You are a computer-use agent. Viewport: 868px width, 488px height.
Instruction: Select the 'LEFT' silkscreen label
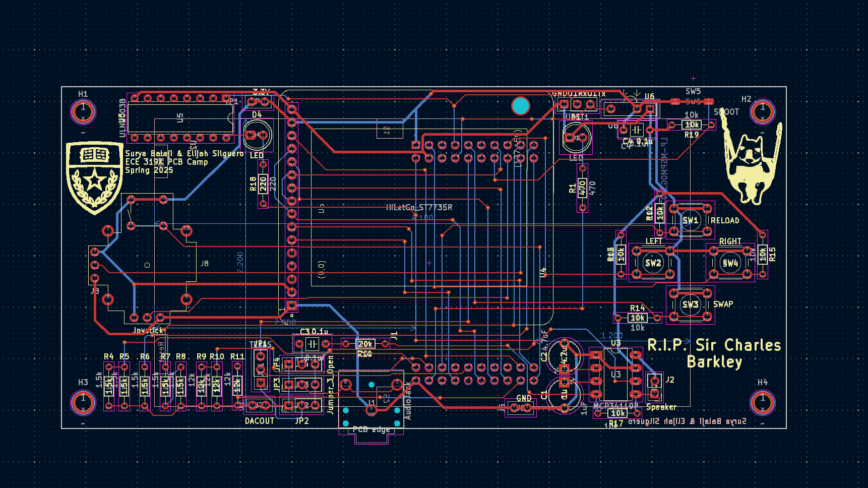[x=654, y=241]
